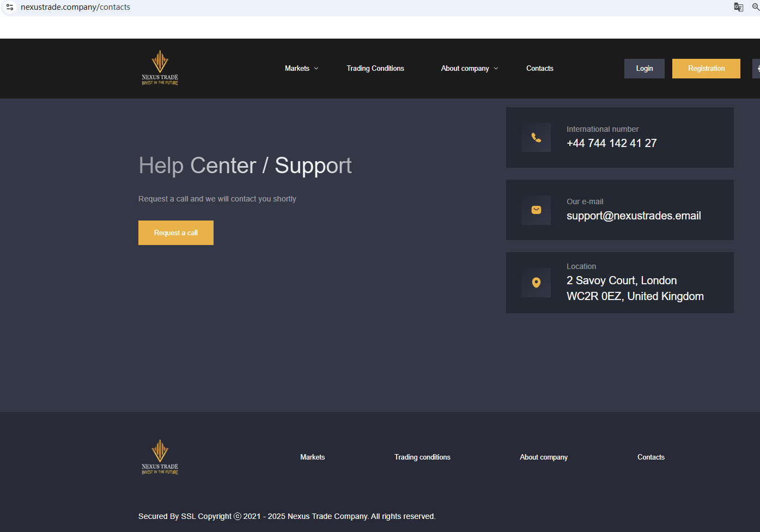Click the map pin Location icon

536,283
